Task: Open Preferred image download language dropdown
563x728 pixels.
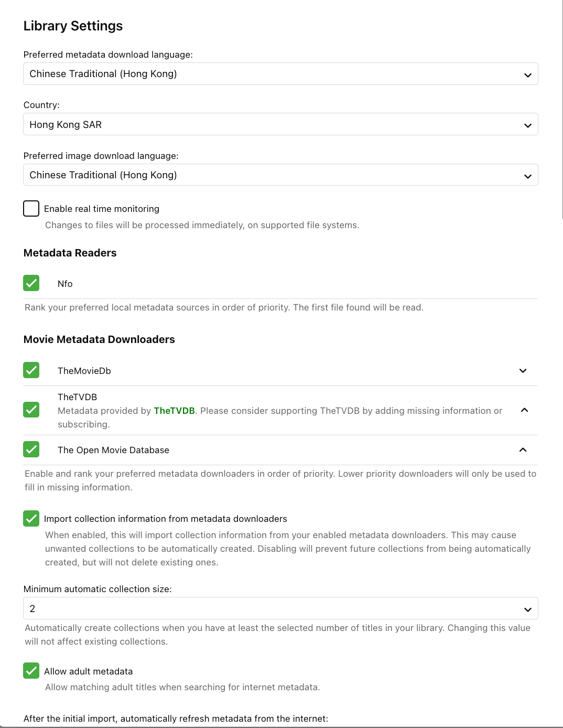Action: (x=280, y=175)
